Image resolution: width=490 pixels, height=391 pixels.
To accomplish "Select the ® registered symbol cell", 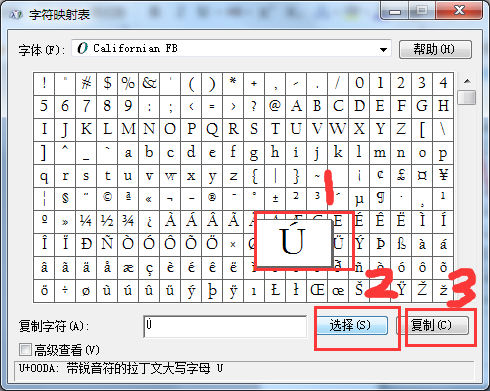I will coord(212,198).
